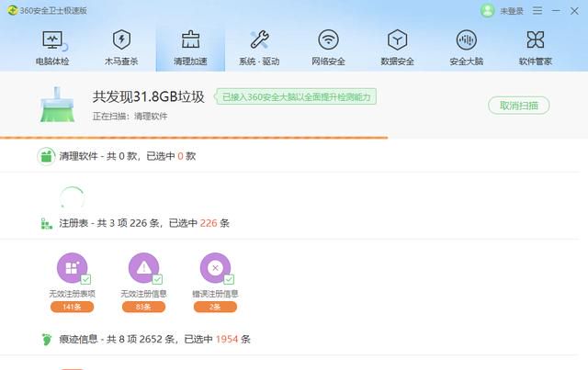Open the 木马查杀 trojan scan shield icon

coord(121,39)
